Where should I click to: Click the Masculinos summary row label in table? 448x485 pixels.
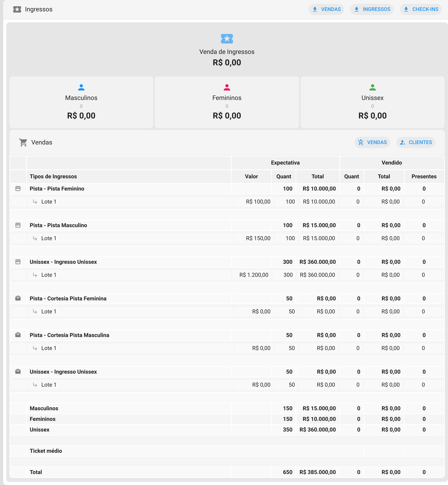click(44, 408)
